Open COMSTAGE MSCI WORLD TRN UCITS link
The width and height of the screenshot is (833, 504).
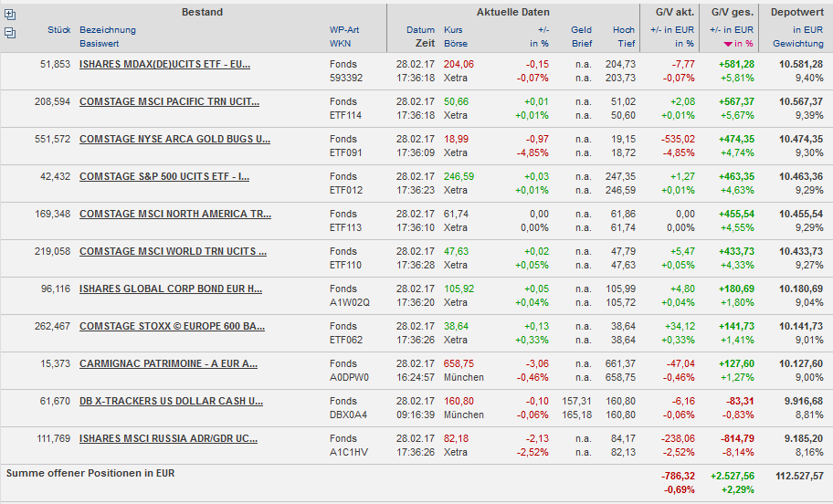(173, 251)
